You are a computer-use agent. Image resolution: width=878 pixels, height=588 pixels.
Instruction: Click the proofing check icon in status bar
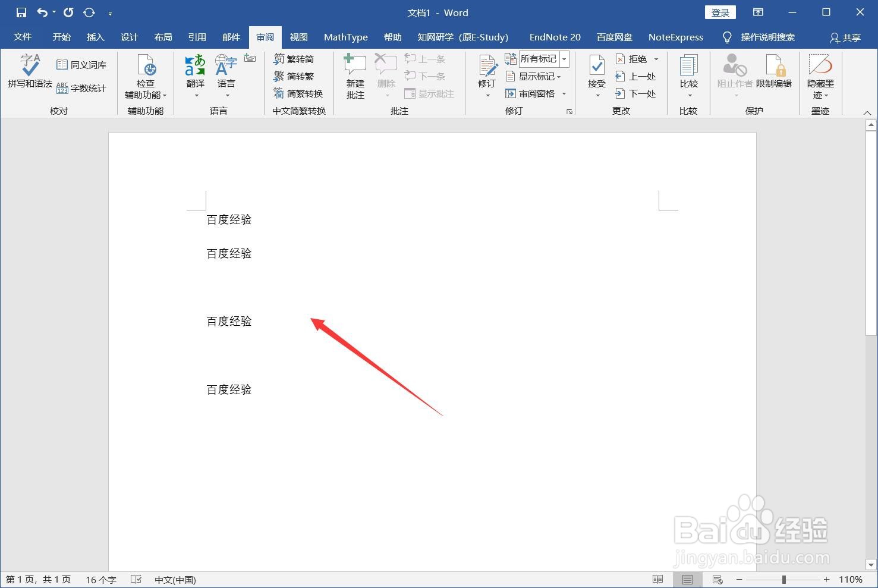coord(136,580)
